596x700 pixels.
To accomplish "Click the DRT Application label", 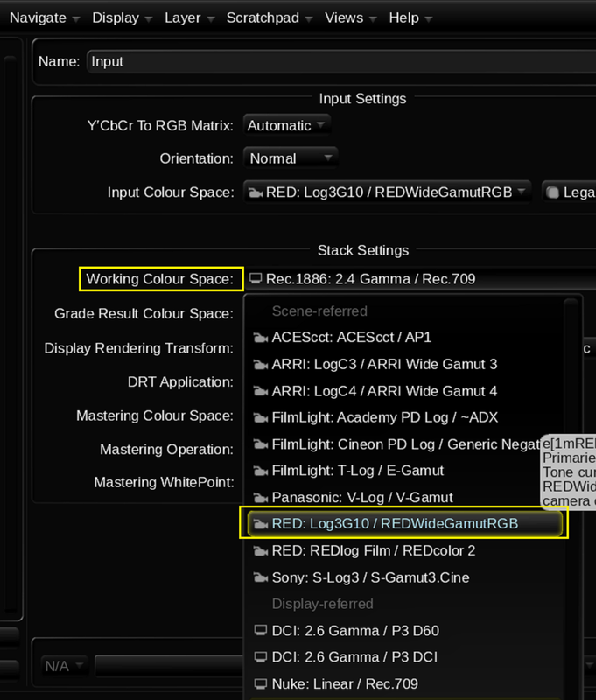I will (180, 382).
